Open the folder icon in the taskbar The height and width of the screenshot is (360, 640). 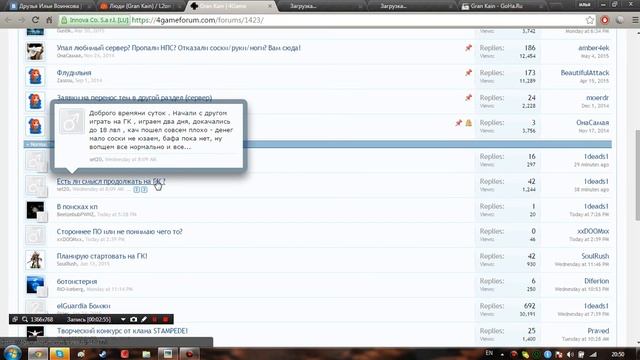pos(146,354)
